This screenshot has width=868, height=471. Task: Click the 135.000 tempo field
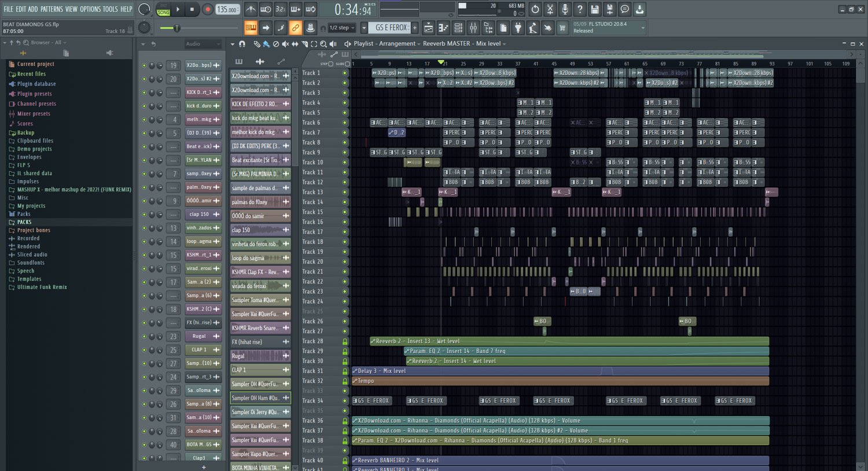227,9
